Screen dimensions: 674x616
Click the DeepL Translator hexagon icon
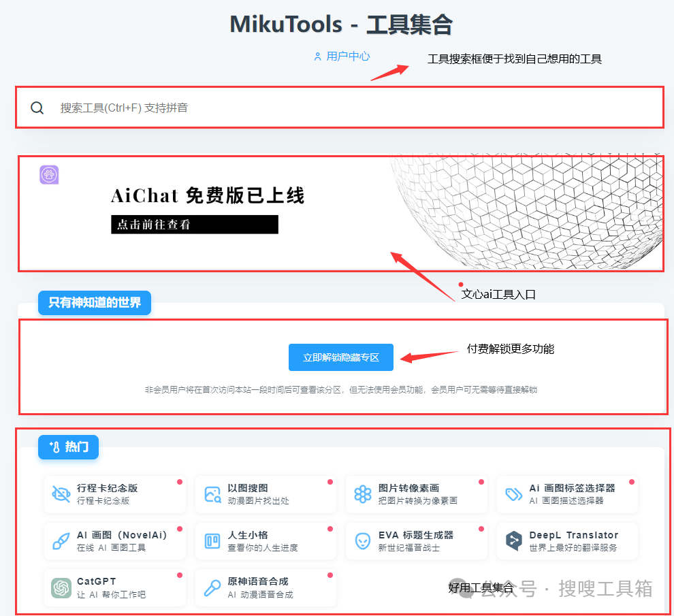[513, 541]
